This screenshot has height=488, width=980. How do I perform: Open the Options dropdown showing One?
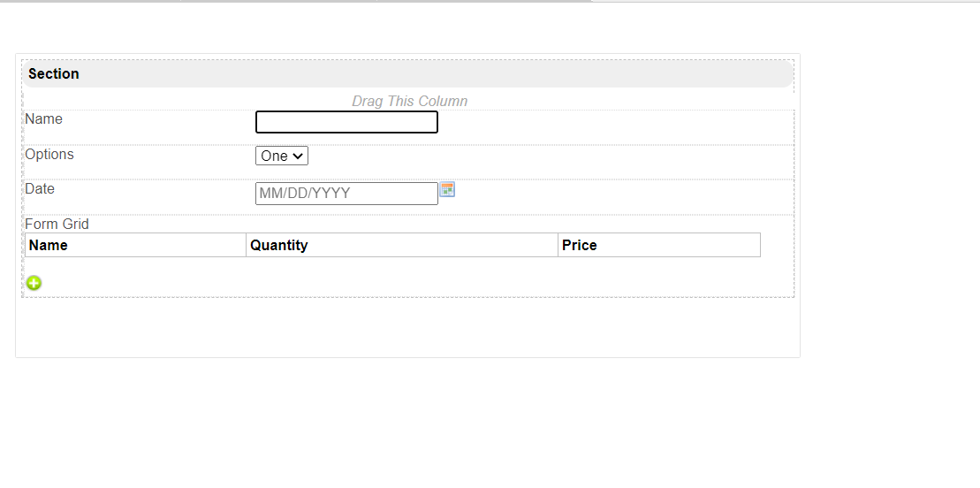click(x=281, y=156)
